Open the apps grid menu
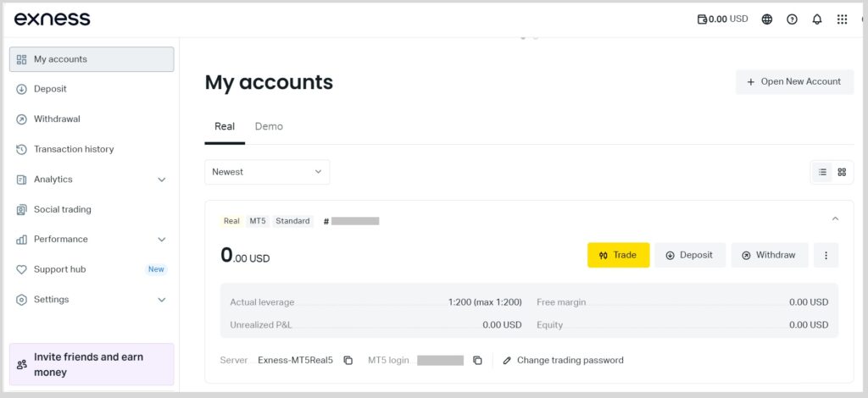Viewport: 868px width, 398px height. click(842, 19)
